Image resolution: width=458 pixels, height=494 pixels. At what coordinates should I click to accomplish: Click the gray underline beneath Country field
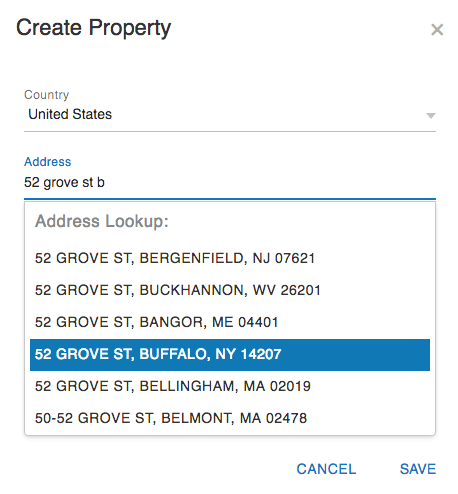point(230,131)
